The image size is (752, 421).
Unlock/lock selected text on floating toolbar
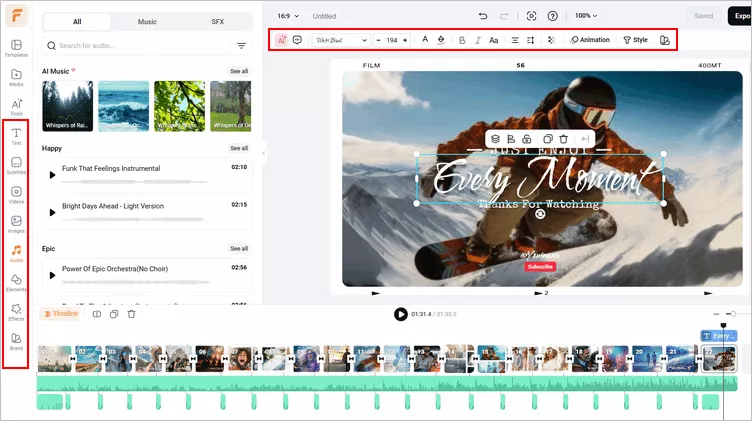(527, 139)
